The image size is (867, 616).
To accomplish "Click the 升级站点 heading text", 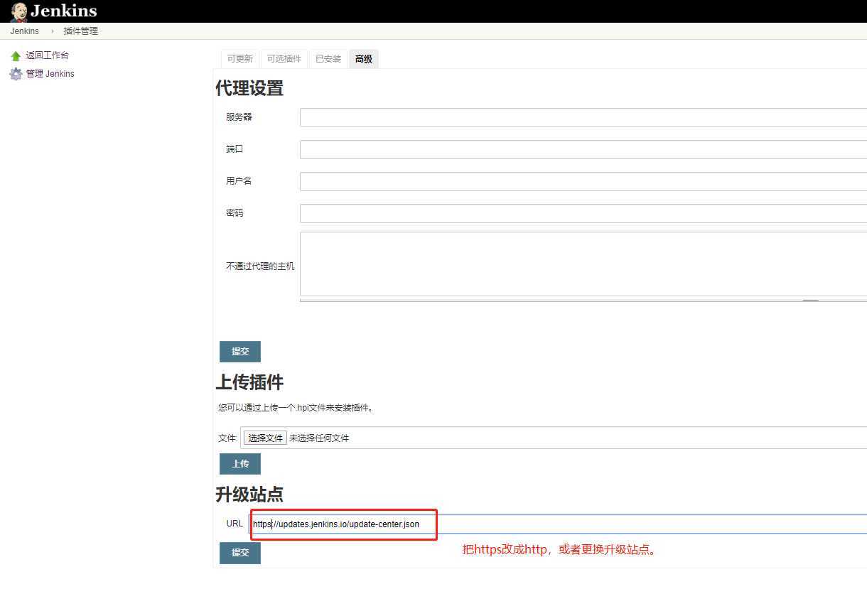I will click(249, 494).
